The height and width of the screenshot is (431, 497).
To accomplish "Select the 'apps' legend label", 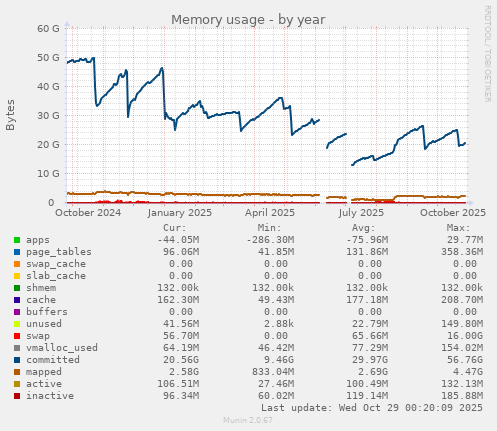I will [x=38, y=240].
